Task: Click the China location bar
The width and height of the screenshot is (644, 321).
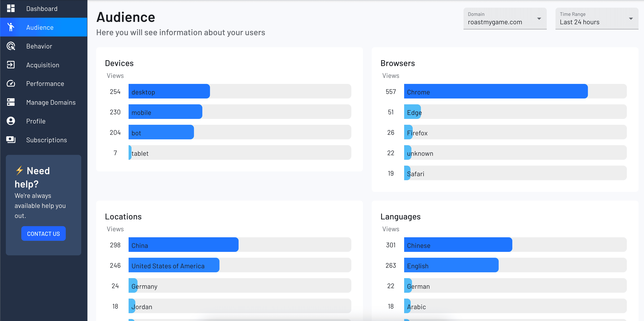Action: pos(183,245)
